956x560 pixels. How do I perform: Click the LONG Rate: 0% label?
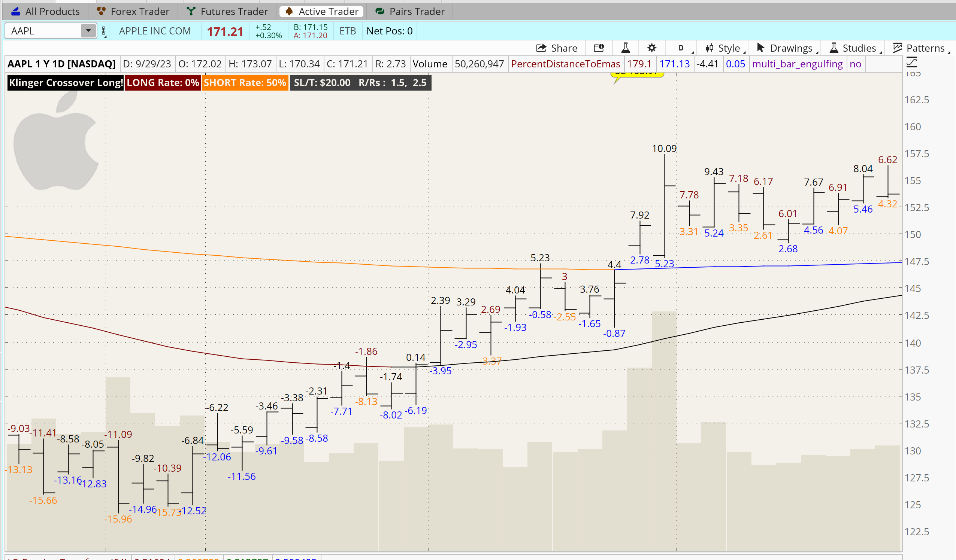[x=163, y=83]
